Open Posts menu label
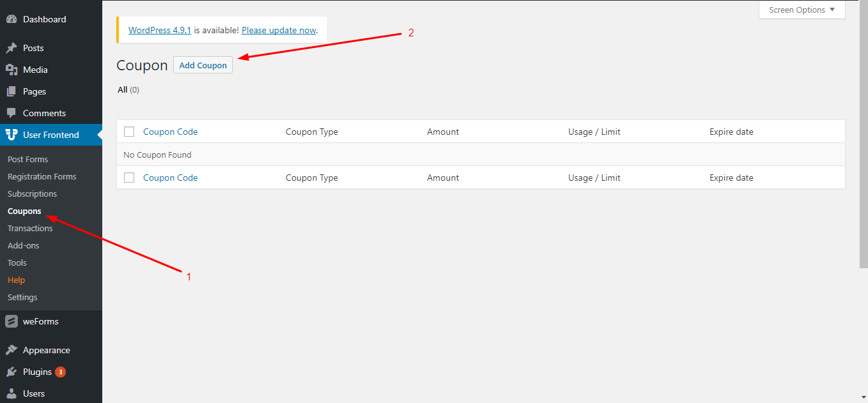 pos(33,48)
